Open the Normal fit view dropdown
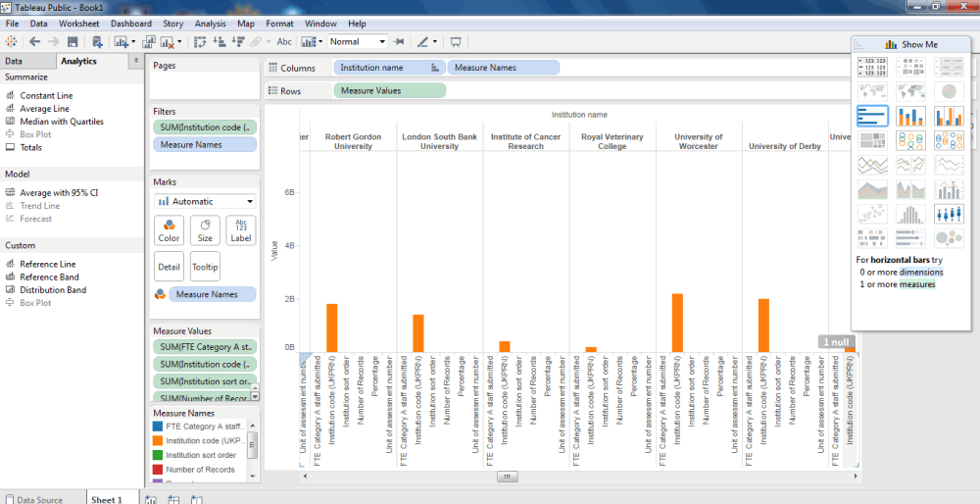 point(358,42)
